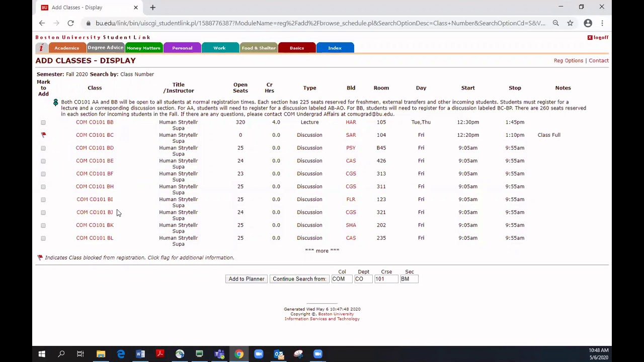This screenshot has width=644, height=362.
Task: Click the Sec field containing BM
Action: tap(409, 279)
